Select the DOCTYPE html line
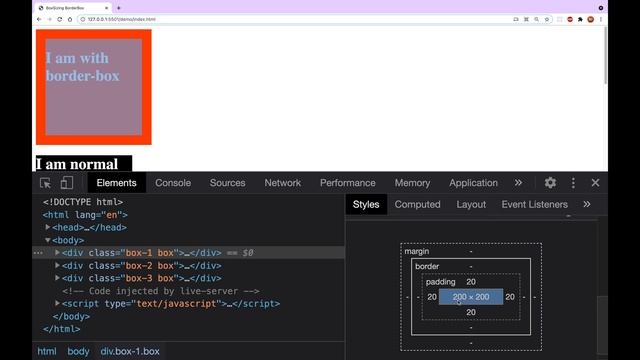This screenshot has width=640, height=360. (83, 202)
